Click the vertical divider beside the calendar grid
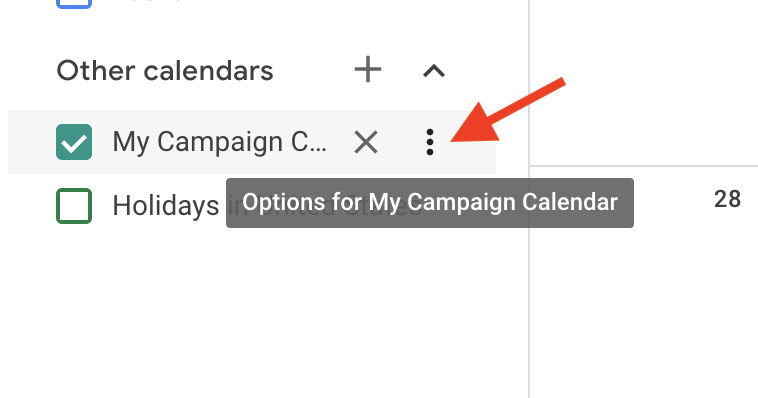Image resolution: width=758 pixels, height=398 pixels. (529, 199)
